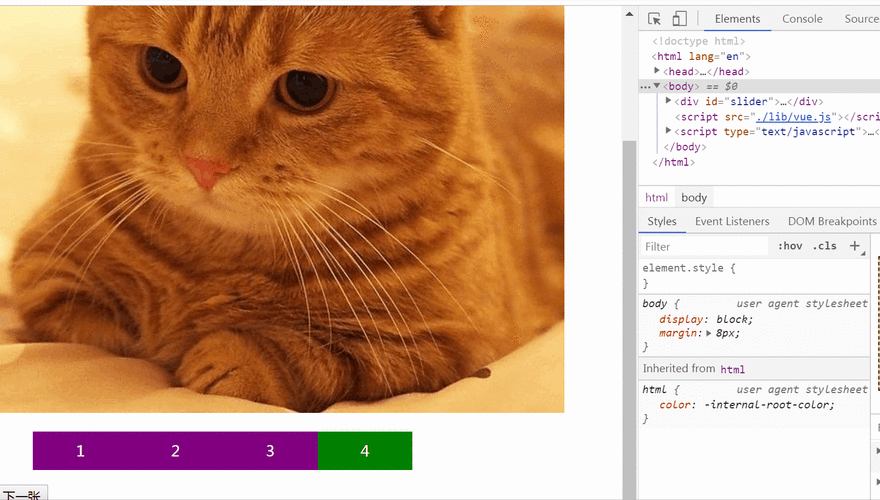Expand the div id slider node

click(x=668, y=100)
